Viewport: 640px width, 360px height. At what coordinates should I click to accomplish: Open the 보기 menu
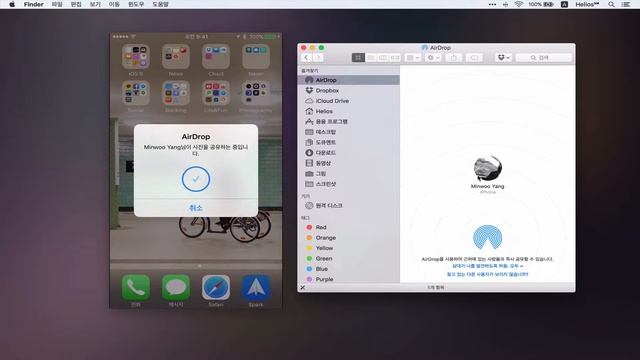point(95,4)
